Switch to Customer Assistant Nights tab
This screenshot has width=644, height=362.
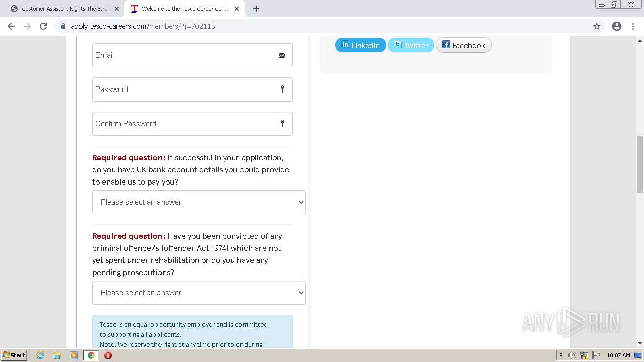(64, 9)
